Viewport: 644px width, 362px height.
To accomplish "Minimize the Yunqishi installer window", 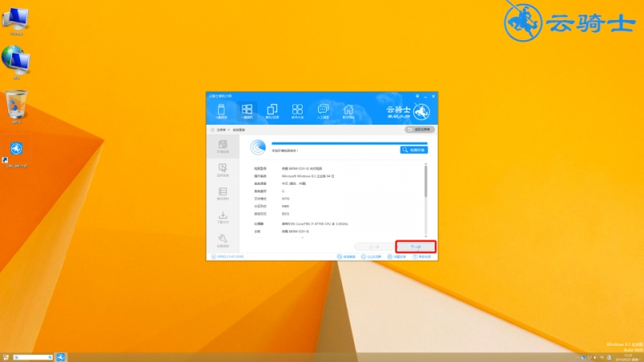I will [x=426, y=97].
